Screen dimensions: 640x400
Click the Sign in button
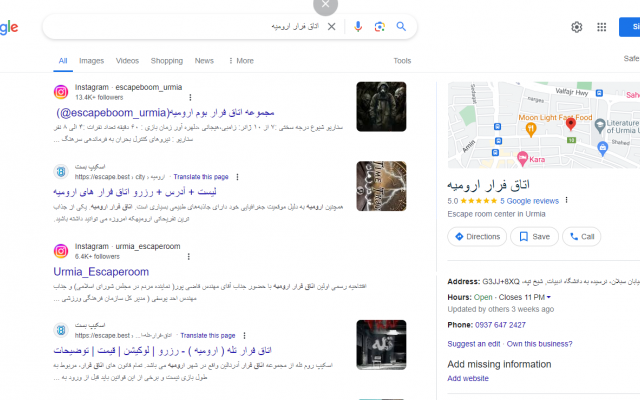point(629,27)
